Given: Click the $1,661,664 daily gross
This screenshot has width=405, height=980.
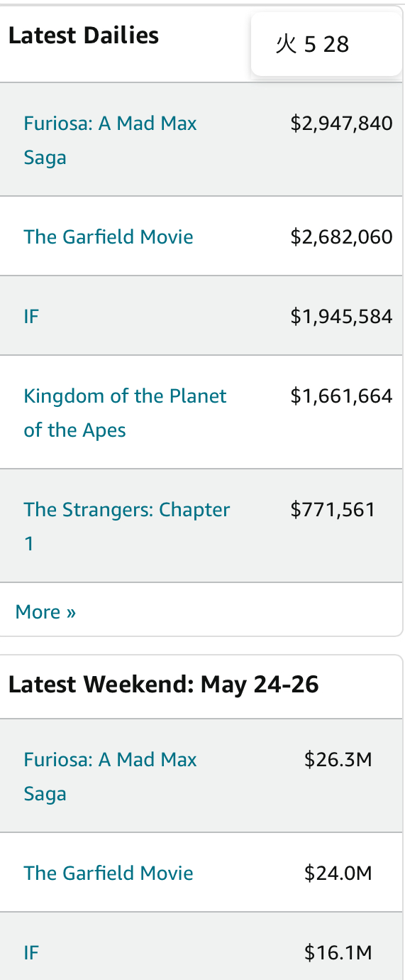Looking at the screenshot, I should (341, 396).
